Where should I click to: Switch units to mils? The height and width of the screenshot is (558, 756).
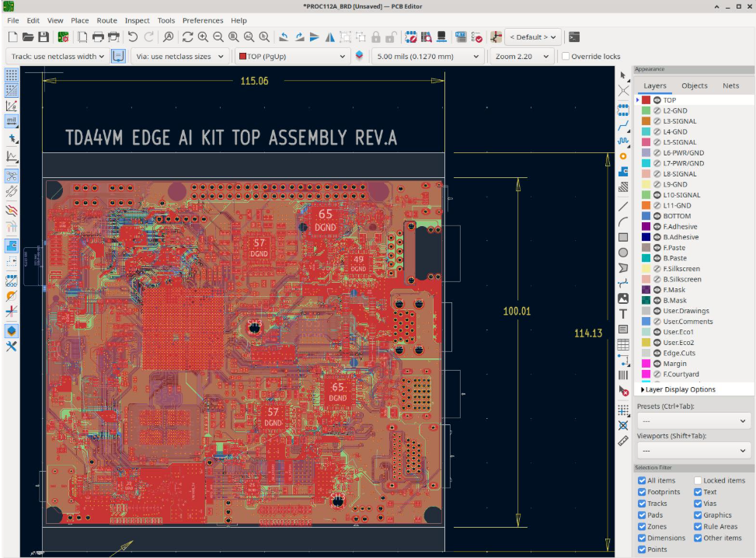12,120
